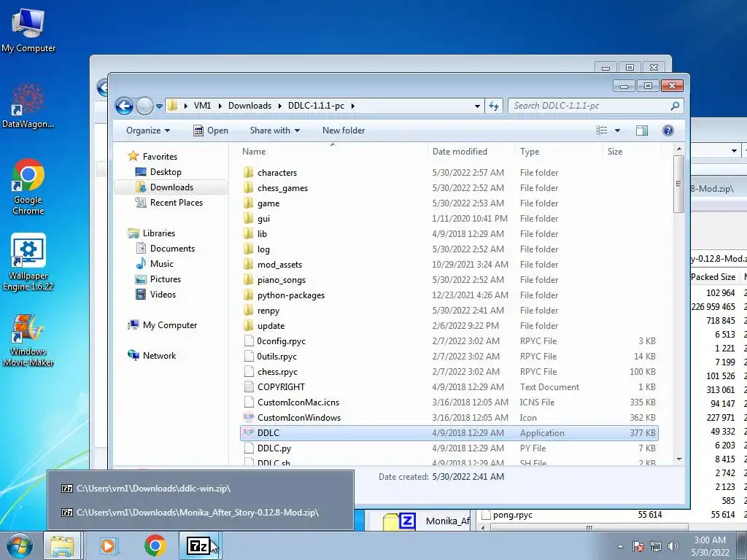Select the game folder
Image resolution: width=747 pixels, height=560 pixels.
pyautogui.click(x=268, y=203)
